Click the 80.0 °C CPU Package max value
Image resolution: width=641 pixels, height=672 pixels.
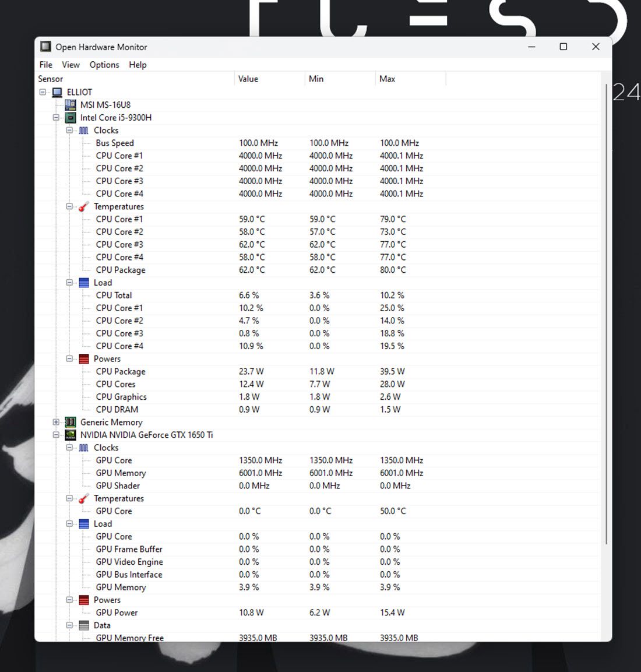pos(393,270)
